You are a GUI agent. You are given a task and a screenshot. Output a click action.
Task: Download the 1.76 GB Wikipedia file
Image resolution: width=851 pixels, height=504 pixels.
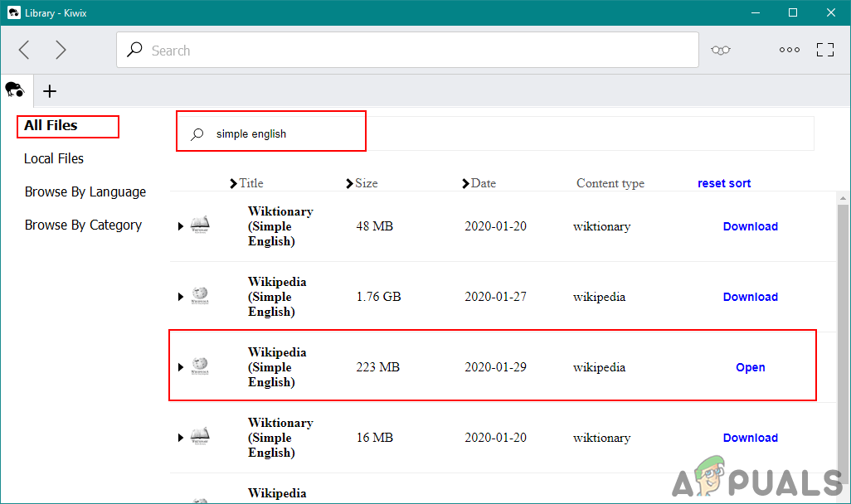[x=750, y=297]
